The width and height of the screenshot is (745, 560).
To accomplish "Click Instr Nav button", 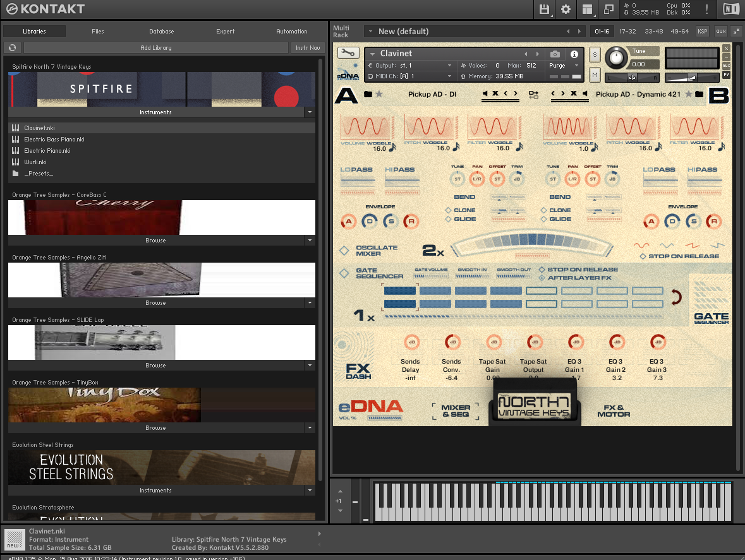I will tap(307, 48).
